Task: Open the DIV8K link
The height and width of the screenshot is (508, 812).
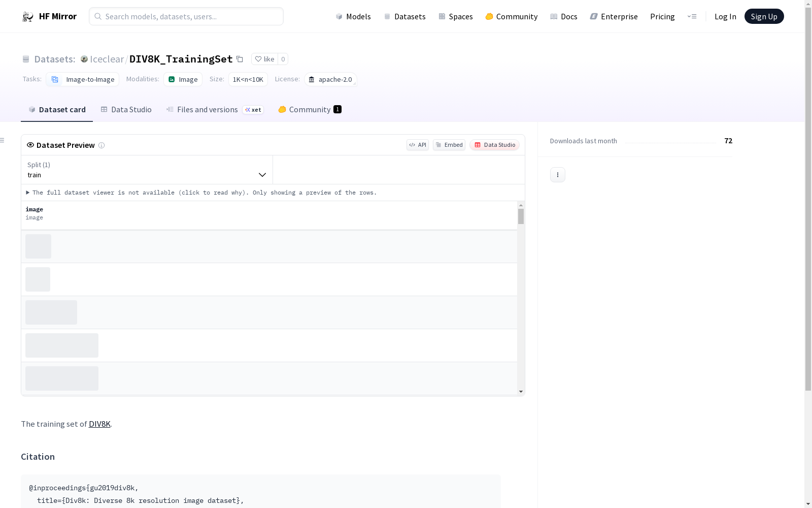Action: coord(99,424)
